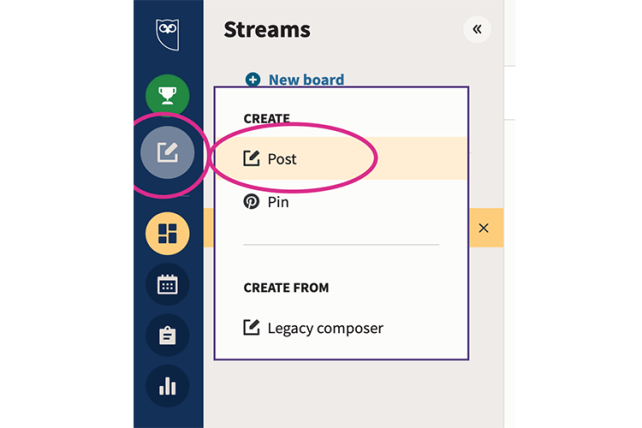Viewport: 642px width, 428px height.
Task: Choose Legacy composer option
Action: click(x=325, y=327)
